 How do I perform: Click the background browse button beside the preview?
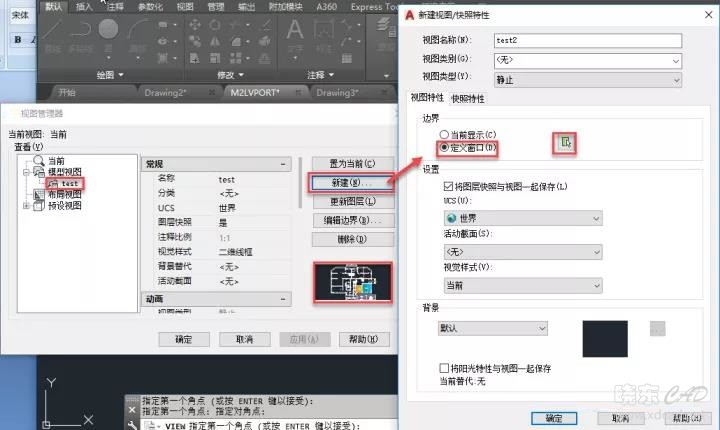657,328
